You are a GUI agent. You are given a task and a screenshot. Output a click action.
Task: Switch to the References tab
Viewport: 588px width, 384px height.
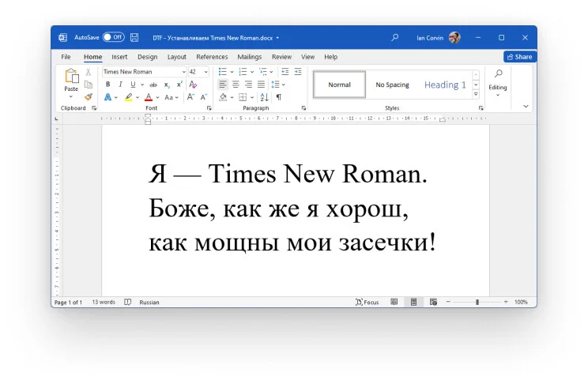coord(212,57)
